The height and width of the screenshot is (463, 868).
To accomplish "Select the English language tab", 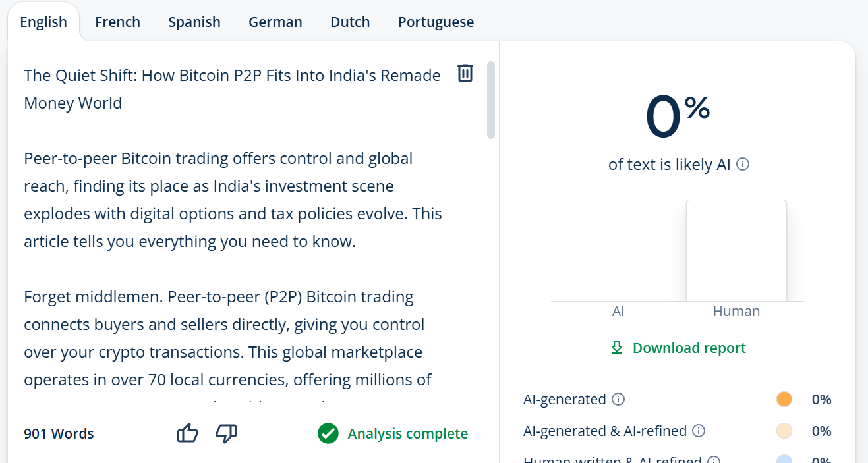I will point(43,22).
